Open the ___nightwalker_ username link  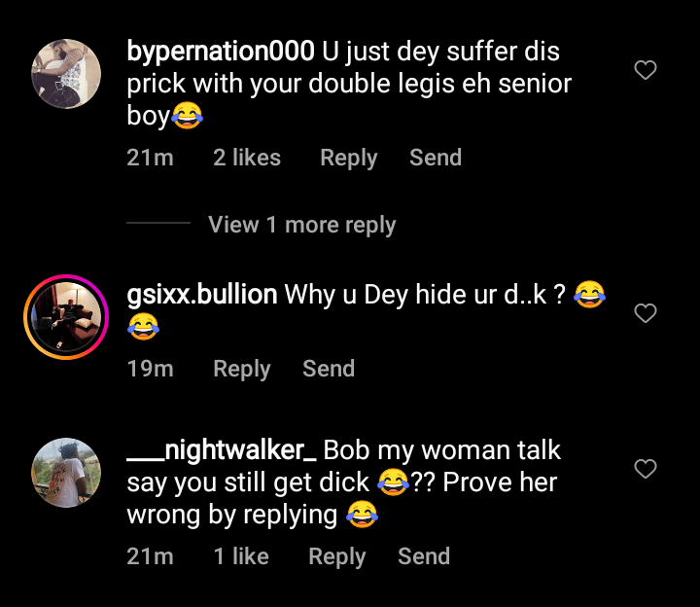[x=222, y=450]
